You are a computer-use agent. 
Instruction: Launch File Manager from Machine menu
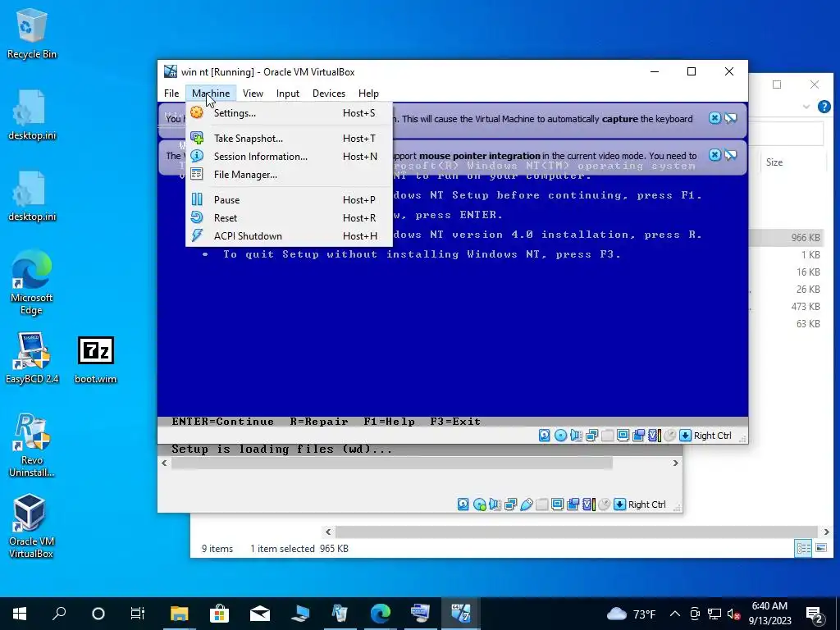click(289, 175)
